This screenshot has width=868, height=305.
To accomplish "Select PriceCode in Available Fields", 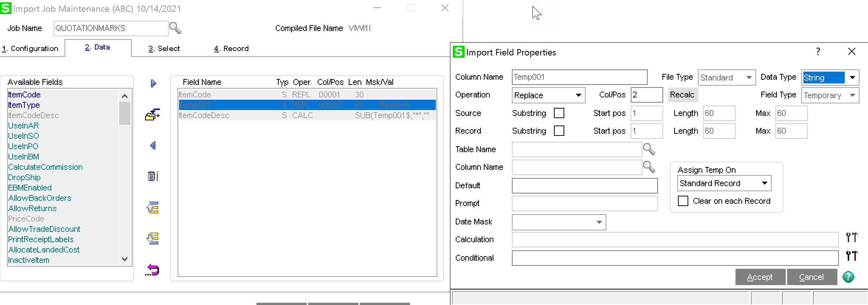I will [26, 219].
